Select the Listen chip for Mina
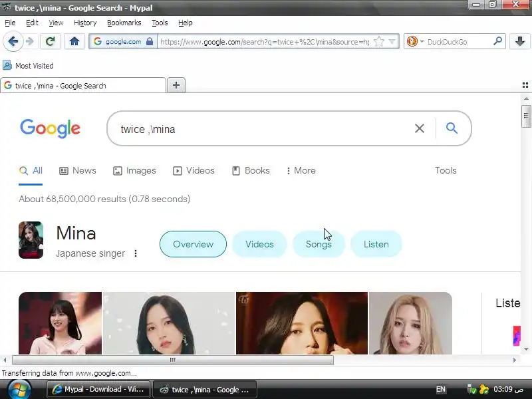This screenshot has width=532, height=399. click(376, 244)
